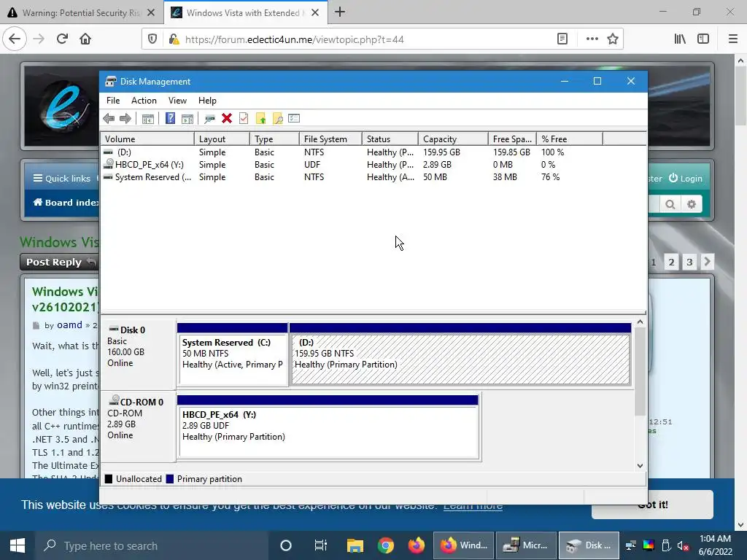The width and height of the screenshot is (747, 560).
Task: Click the forum advanced search gear icon
Action: tap(692, 204)
